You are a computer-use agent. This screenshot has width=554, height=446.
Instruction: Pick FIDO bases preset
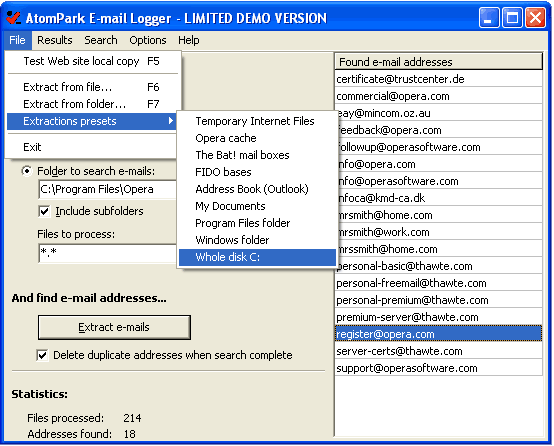[x=257, y=172]
